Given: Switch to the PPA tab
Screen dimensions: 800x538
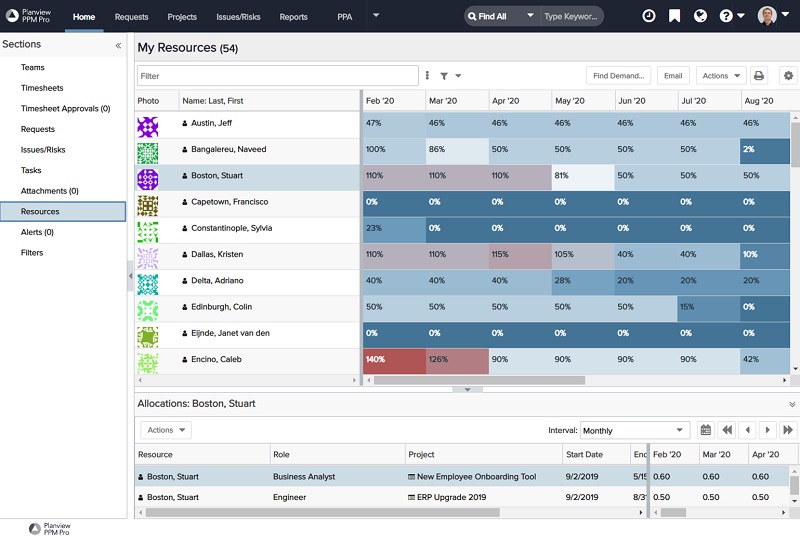Looking at the screenshot, I should 344,17.
